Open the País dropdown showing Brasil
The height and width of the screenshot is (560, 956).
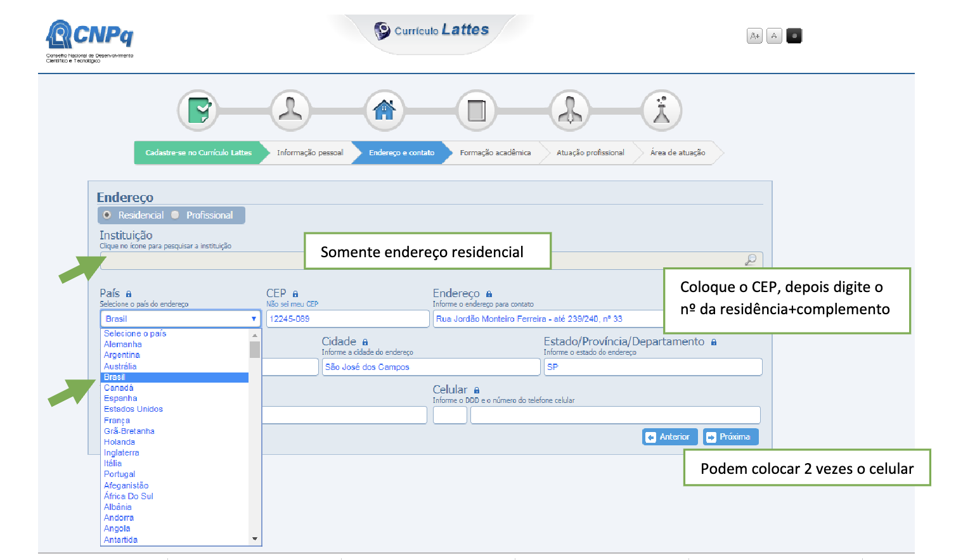click(181, 319)
